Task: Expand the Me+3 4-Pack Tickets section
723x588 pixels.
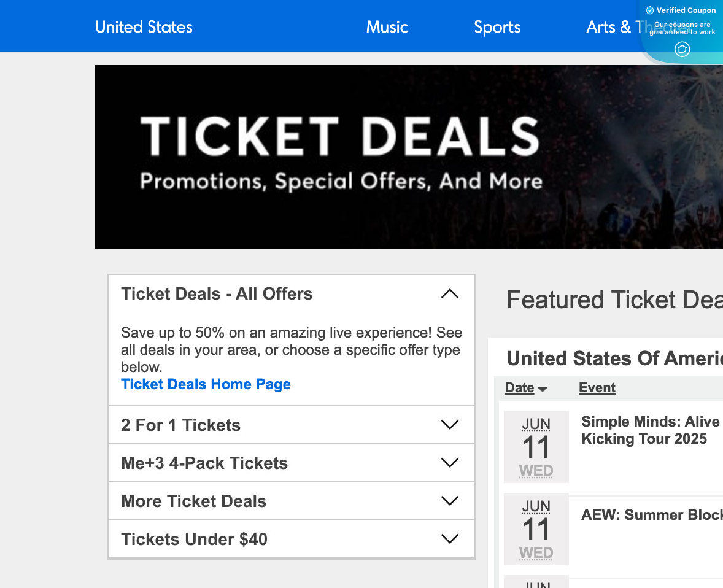Action: [204, 463]
